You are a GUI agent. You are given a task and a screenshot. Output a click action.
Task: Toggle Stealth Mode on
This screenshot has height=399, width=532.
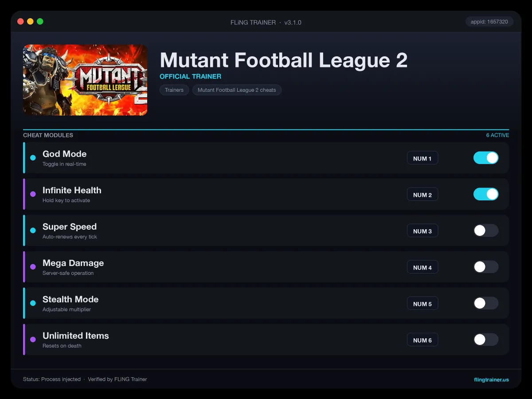tap(486, 303)
